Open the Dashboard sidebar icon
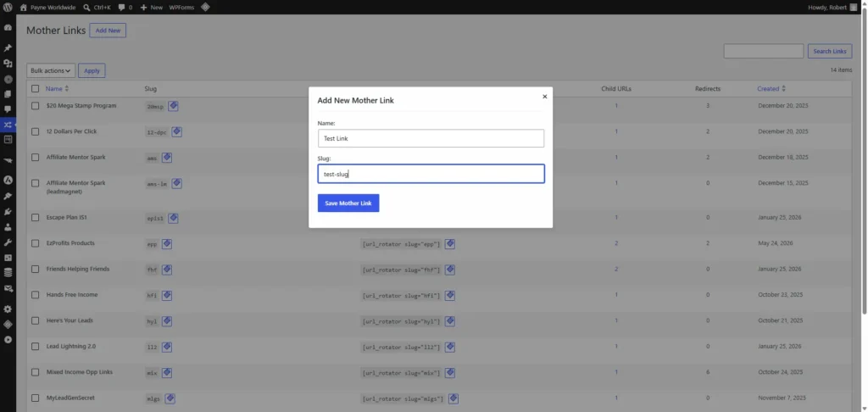This screenshot has width=868, height=412. tap(8, 27)
